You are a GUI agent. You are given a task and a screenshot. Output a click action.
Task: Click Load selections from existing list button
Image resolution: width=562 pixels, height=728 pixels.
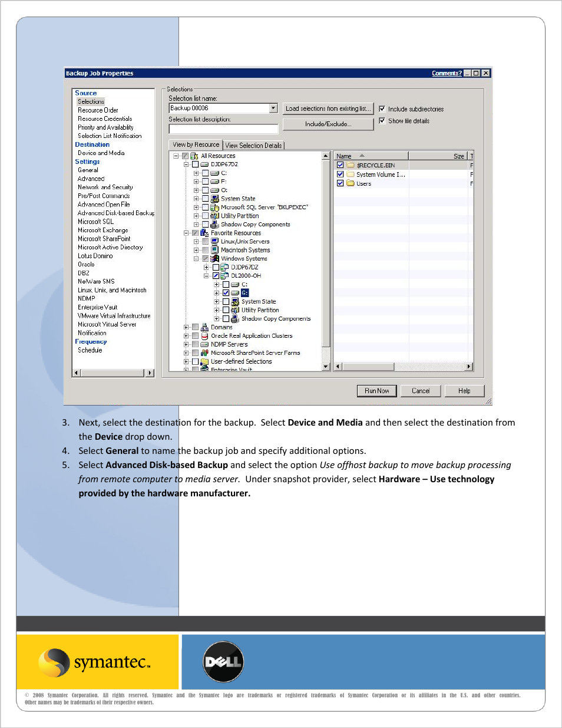[x=328, y=108]
